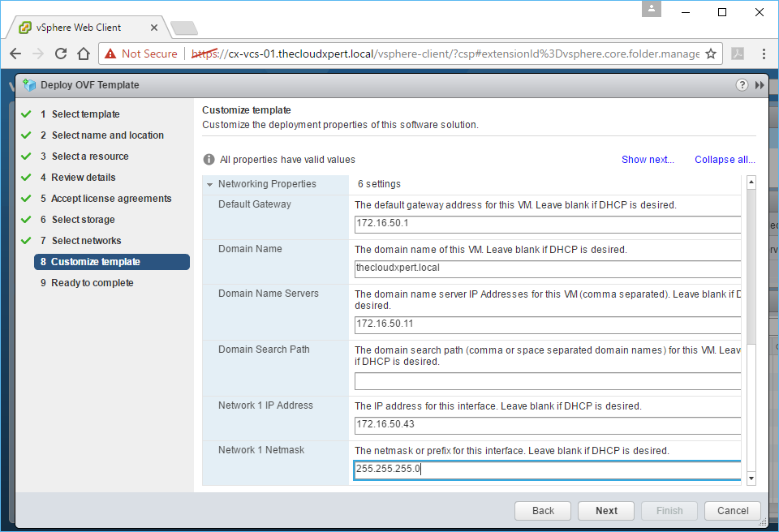Click the browser home icon

tap(83, 54)
